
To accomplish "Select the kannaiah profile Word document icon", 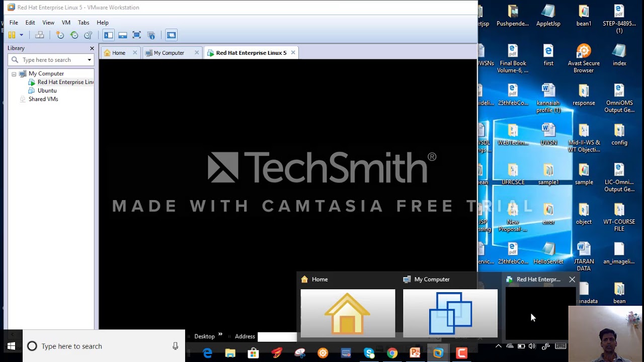I will [x=548, y=98].
